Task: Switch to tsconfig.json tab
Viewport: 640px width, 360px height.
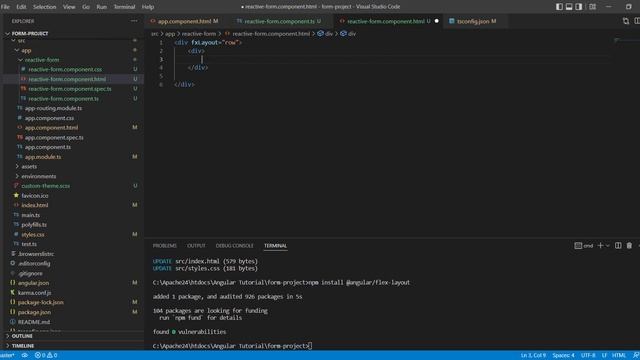Action: point(473,21)
